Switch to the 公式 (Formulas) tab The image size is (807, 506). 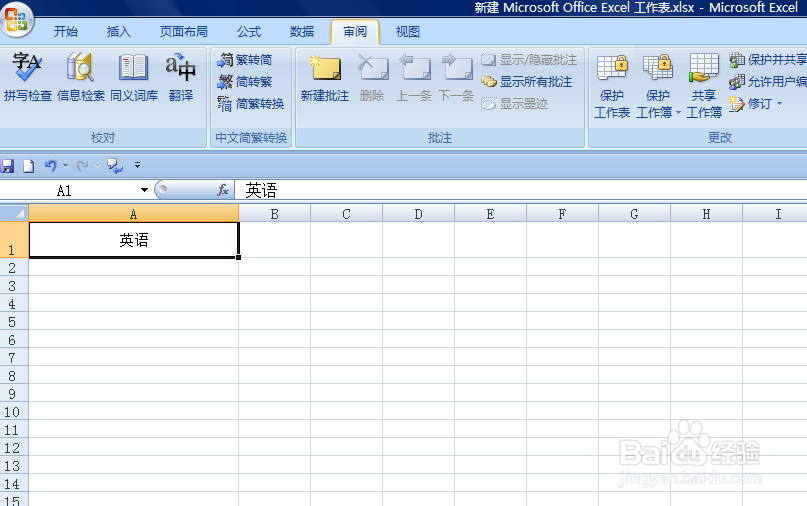pyautogui.click(x=249, y=31)
